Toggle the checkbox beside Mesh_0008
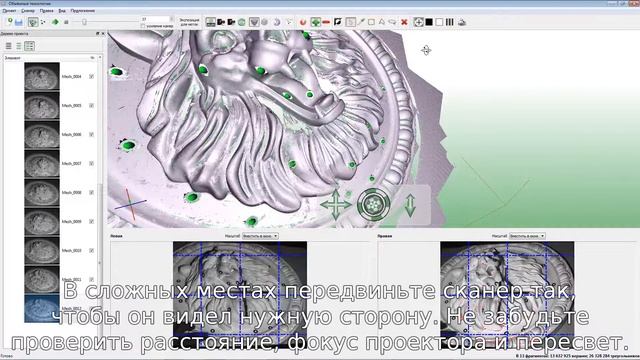The height and width of the screenshot is (360, 640). (91, 192)
